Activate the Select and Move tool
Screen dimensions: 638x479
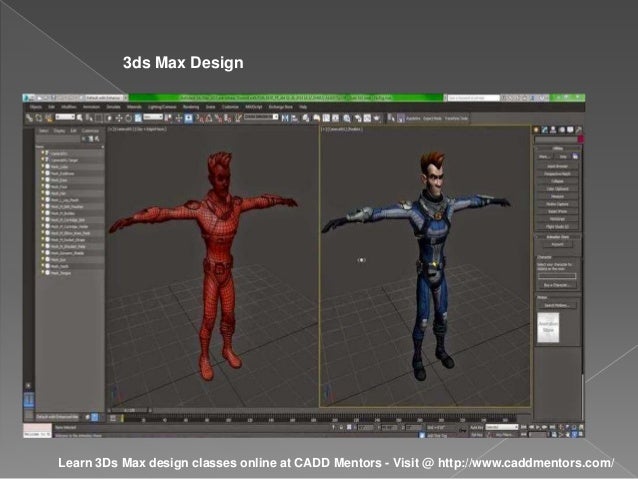(119, 118)
